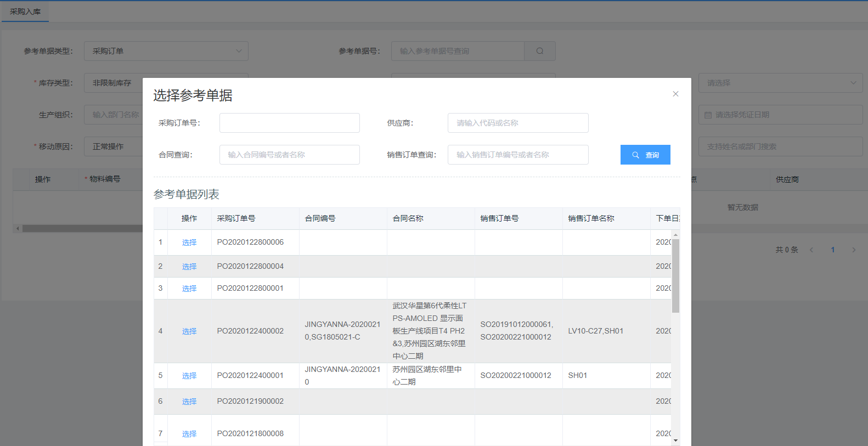The image size is (868, 446).
Task: Select order PO2020121900002
Action: [x=189, y=402]
